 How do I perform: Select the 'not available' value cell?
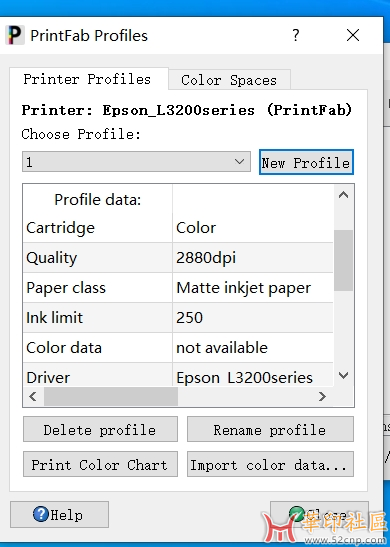click(x=253, y=348)
